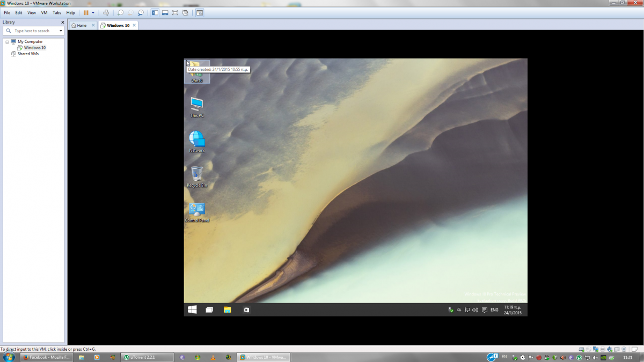Close the Library panel

[62, 23]
